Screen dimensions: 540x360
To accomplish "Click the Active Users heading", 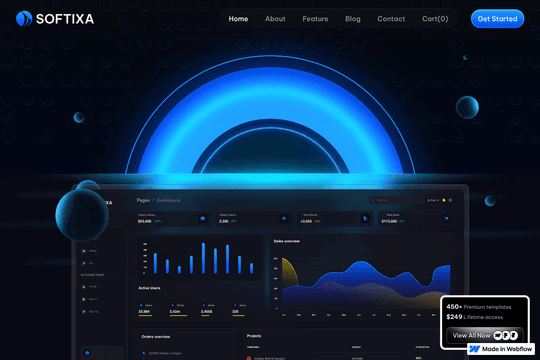I will (149, 288).
